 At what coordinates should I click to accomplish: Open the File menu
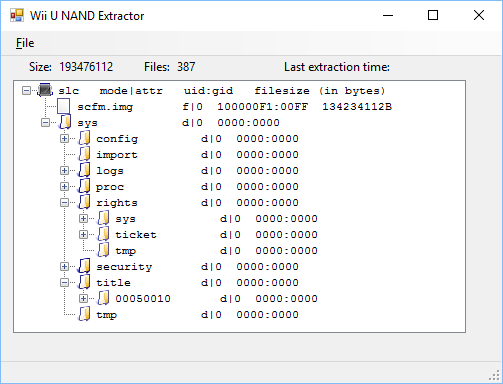tap(25, 43)
